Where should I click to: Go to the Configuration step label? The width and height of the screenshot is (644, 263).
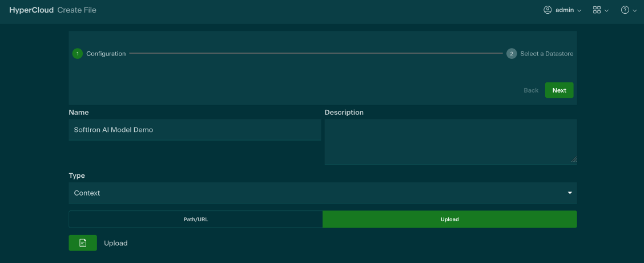coord(106,54)
